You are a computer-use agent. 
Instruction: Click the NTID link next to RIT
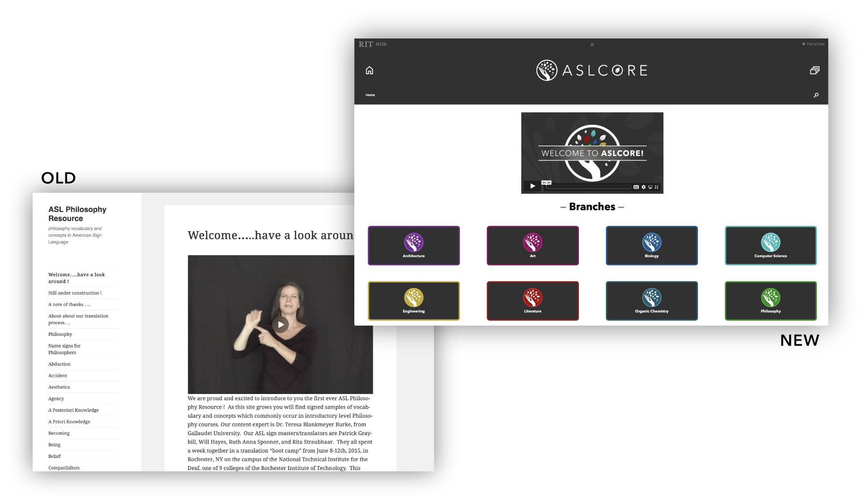(x=381, y=44)
